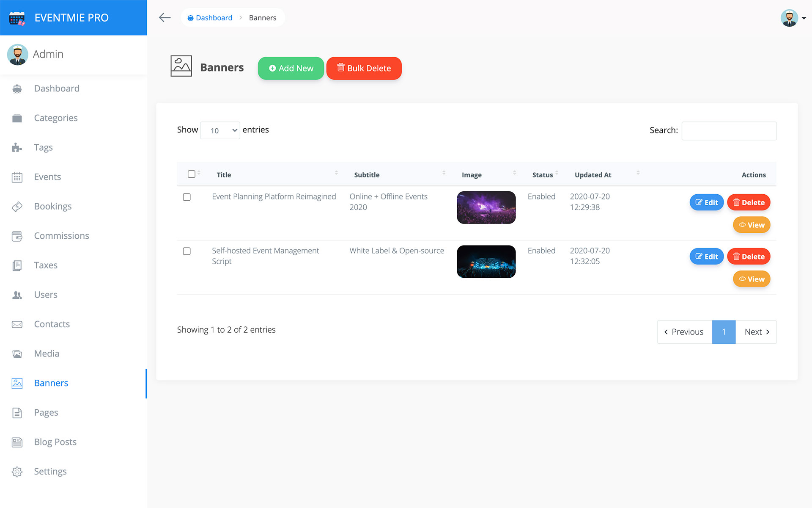Click the Media gallery icon
This screenshot has width=812, height=508.
tap(17, 354)
